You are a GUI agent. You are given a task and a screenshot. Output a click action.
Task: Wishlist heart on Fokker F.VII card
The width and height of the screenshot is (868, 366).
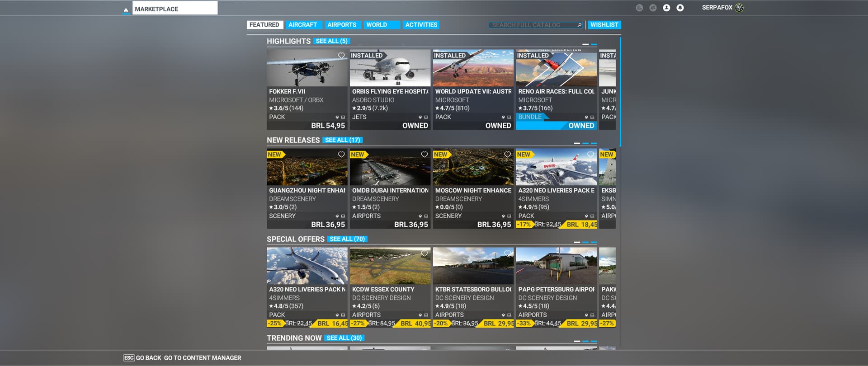[341, 56]
